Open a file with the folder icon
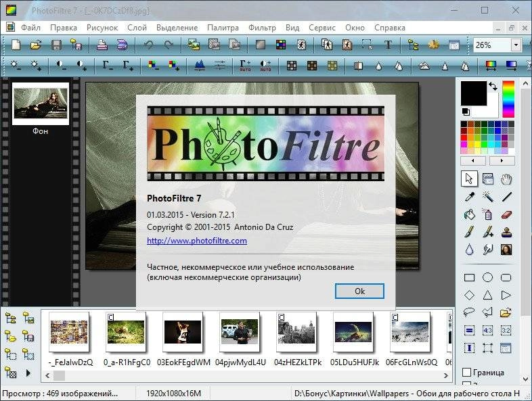 tap(36, 45)
